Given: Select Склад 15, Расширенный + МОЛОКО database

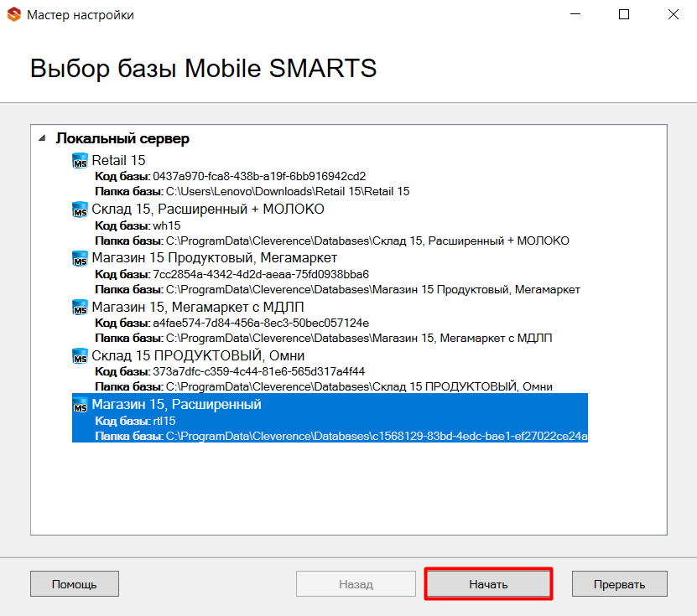Looking at the screenshot, I should 208,210.
